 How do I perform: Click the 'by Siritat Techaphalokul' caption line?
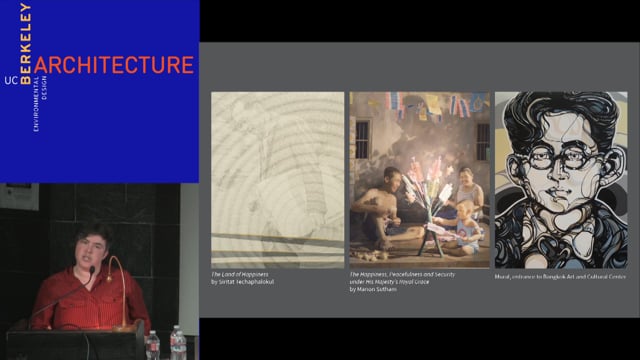click(x=242, y=282)
